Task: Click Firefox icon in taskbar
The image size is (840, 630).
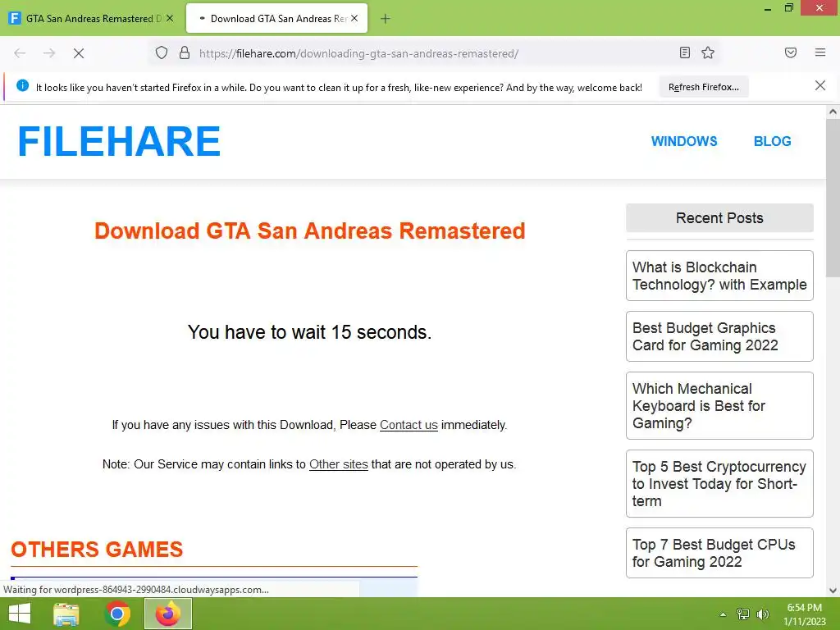Action: (x=167, y=614)
